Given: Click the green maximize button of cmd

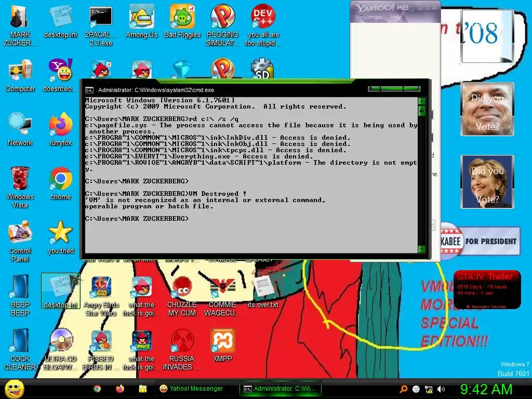Looking at the screenshot, I should pyautogui.click(x=392, y=89).
